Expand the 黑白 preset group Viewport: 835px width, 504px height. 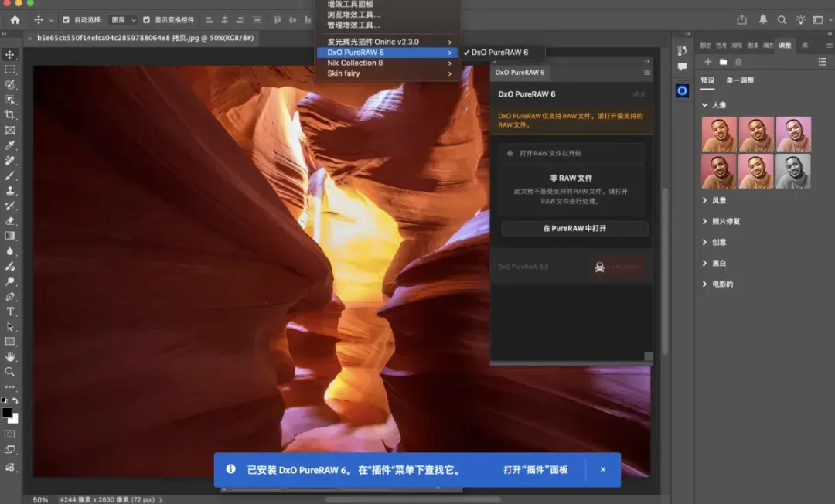(704, 263)
